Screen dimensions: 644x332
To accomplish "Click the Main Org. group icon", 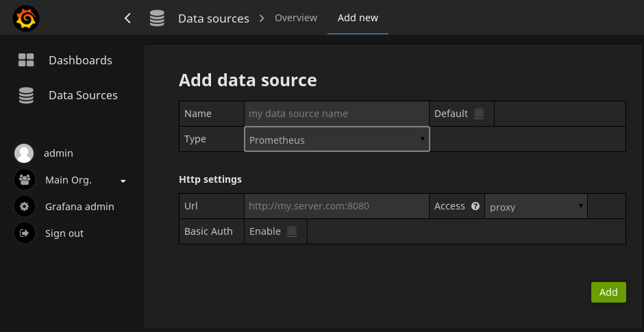I will coord(24,180).
